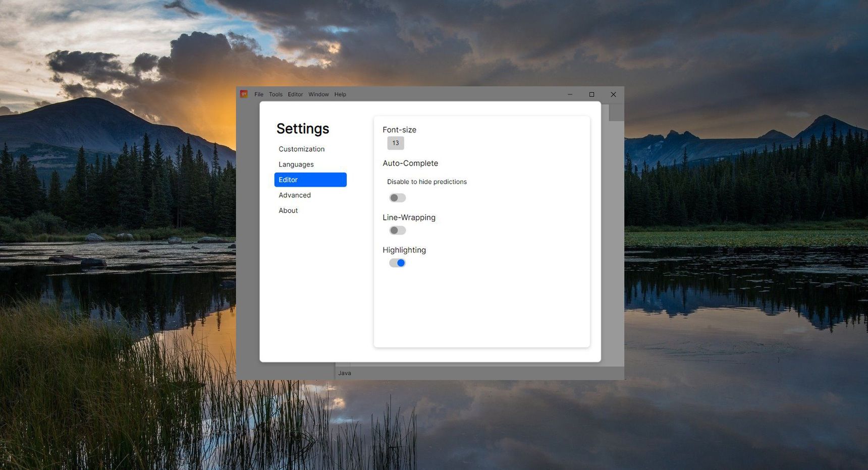Select About settings section
The width and height of the screenshot is (868, 470).
coord(310,211)
